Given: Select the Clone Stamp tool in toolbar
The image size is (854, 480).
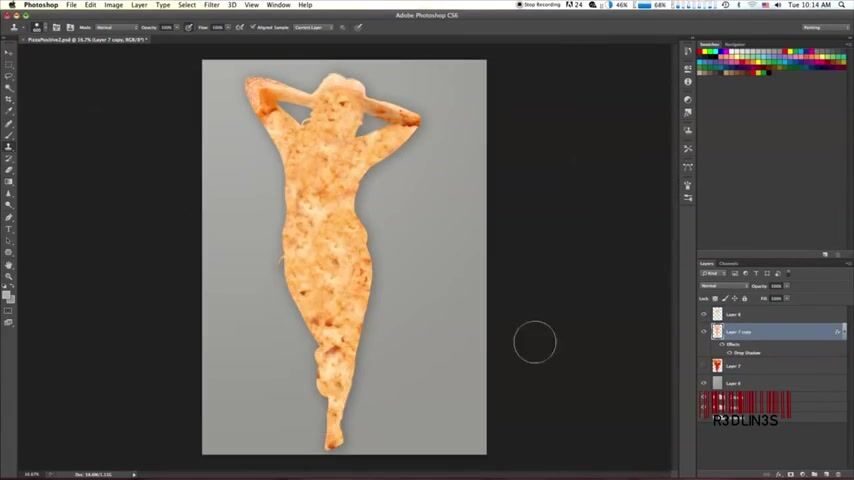Looking at the screenshot, I should pos(9,147).
